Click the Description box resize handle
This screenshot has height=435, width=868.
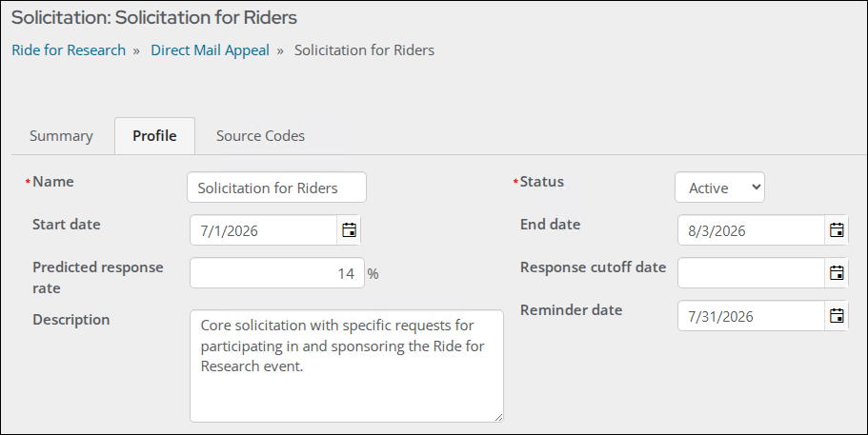[x=498, y=417]
